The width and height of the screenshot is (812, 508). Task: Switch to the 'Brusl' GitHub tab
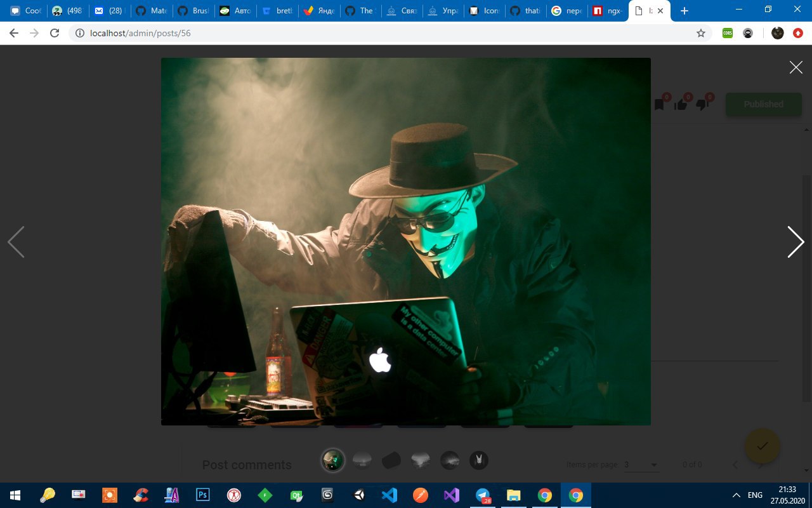[193, 11]
